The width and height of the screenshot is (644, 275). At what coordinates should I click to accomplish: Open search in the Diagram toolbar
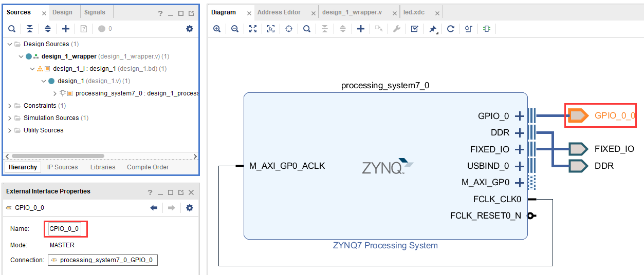pyautogui.click(x=307, y=29)
